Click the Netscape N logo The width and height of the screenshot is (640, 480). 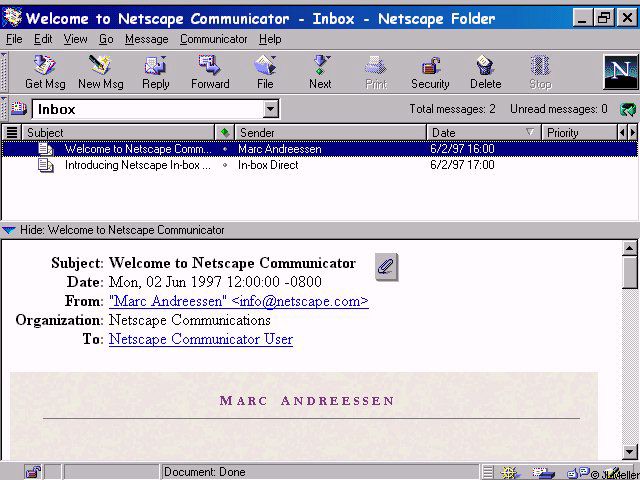click(x=621, y=72)
